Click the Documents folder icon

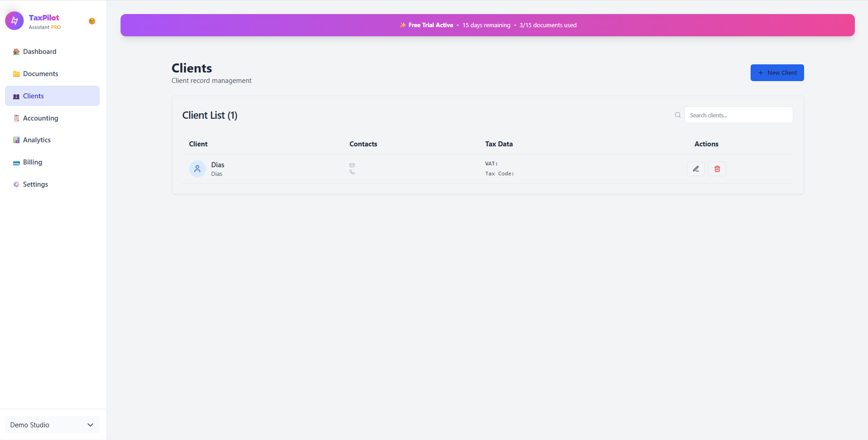16,73
